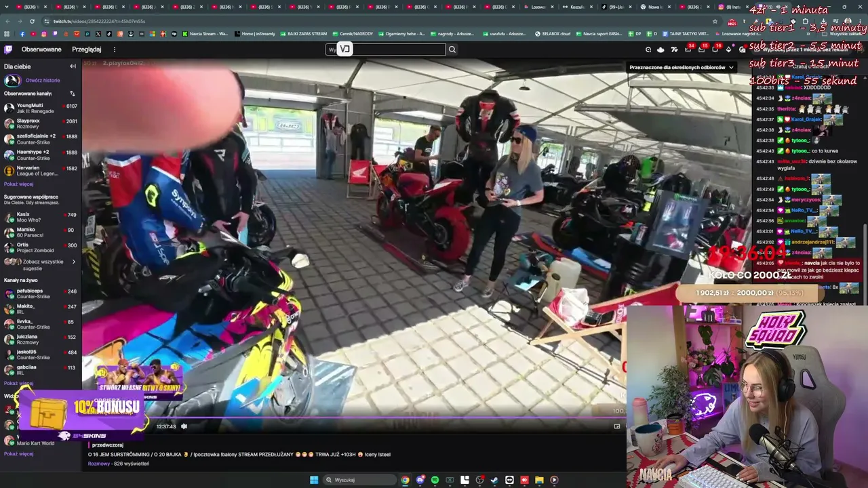Open the TikTok bookmark icon
Viewport: 868px width, 488px height.
(108, 34)
